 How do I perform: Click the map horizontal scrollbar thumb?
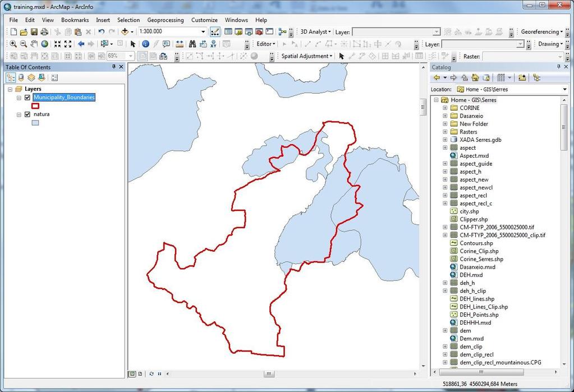pyautogui.click(x=269, y=373)
